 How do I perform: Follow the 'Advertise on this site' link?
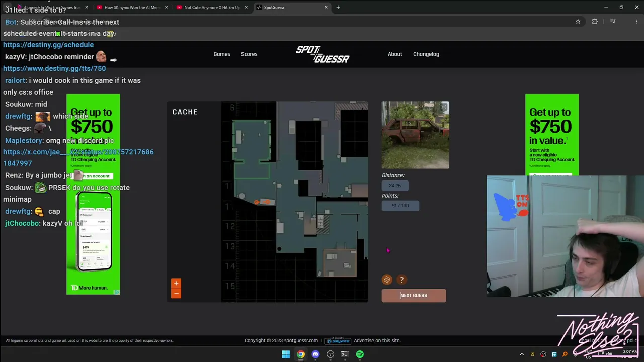coord(377,341)
